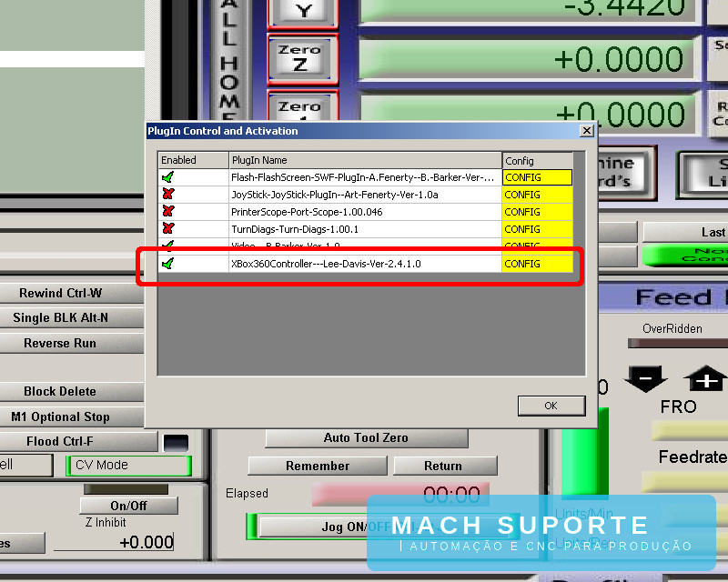Screen dimensions: 728x582
Task: Enable the JoyStick plugin red X
Action: (x=168, y=194)
